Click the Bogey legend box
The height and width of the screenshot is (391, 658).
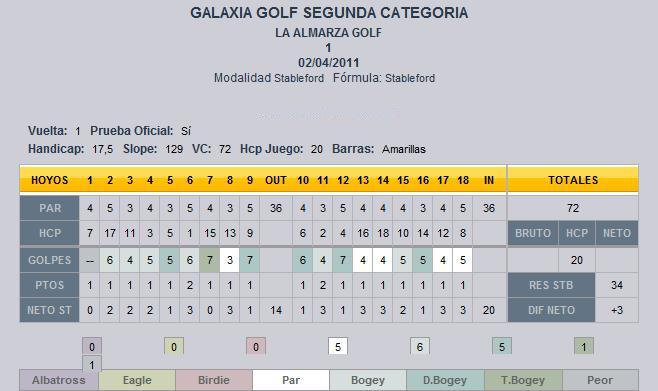[368, 380]
